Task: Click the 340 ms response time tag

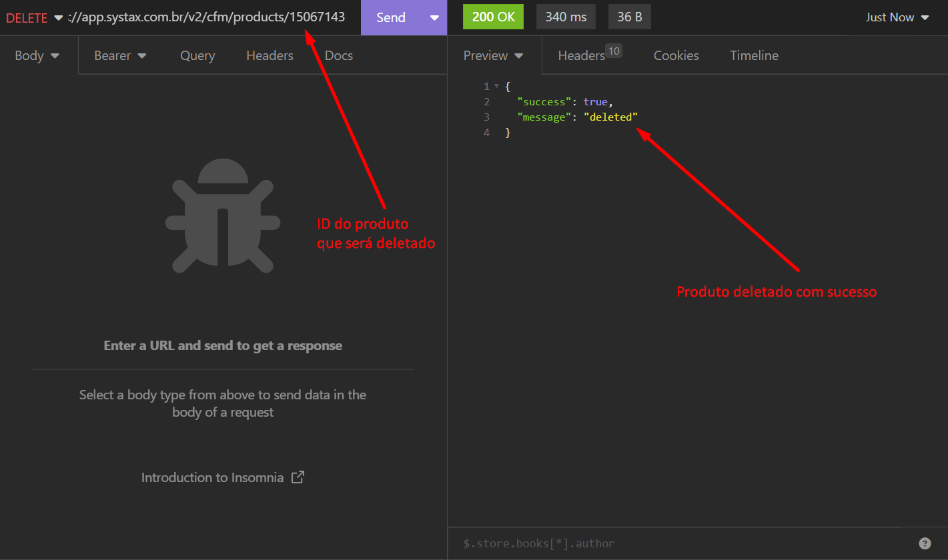Action: (x=566, y=17)
